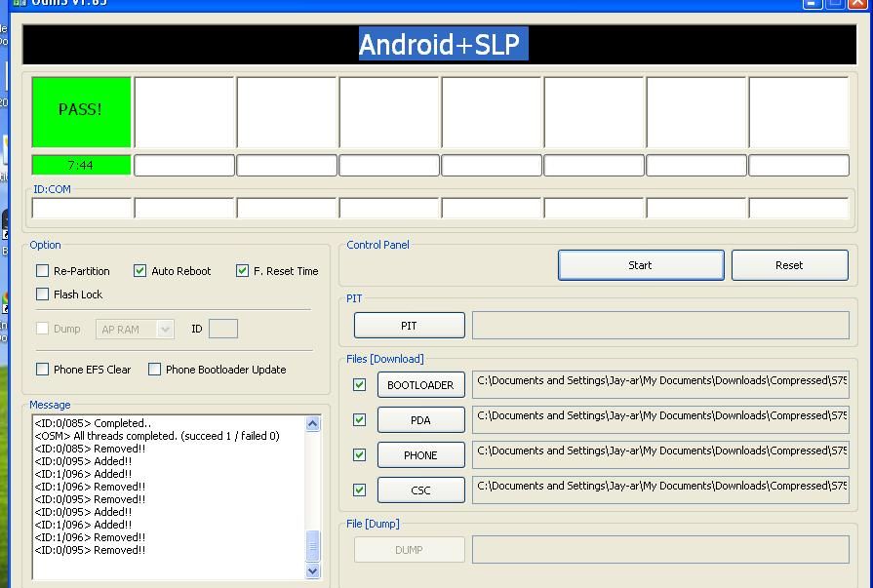Toggle F. Reset Time checkbox
Screen dimensions: 873x588
[x=243, y=271]
